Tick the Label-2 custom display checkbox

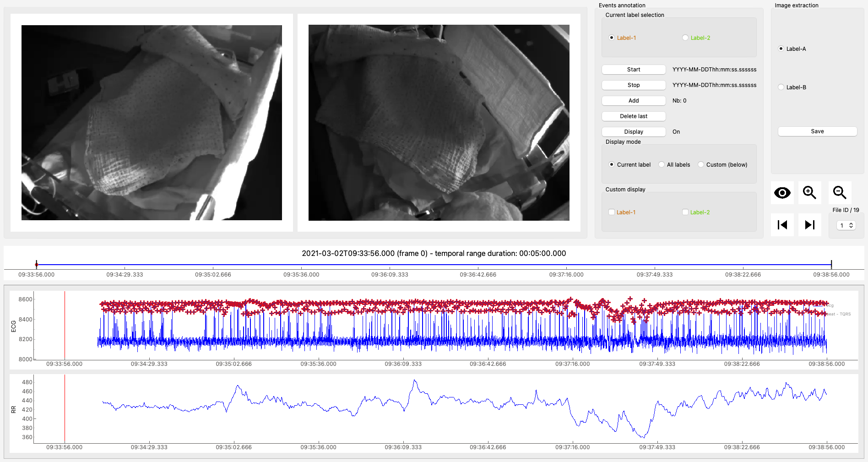tap(685, 212)
